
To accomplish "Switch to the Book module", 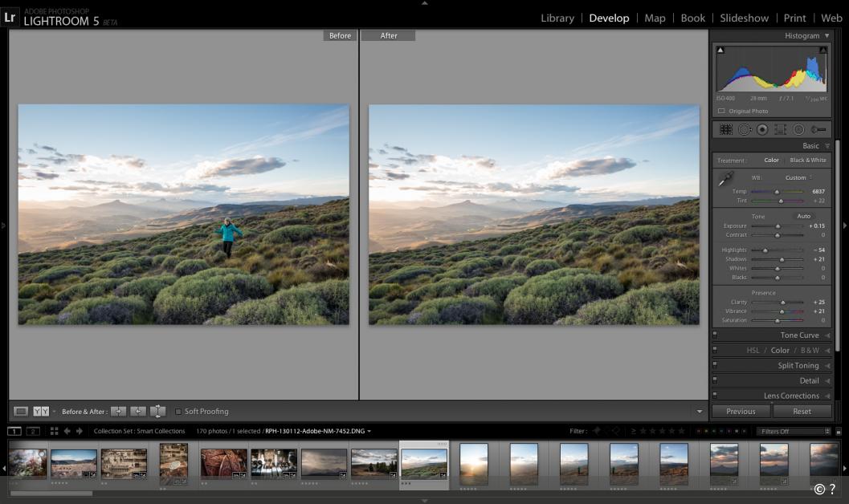I will (692, 18).
